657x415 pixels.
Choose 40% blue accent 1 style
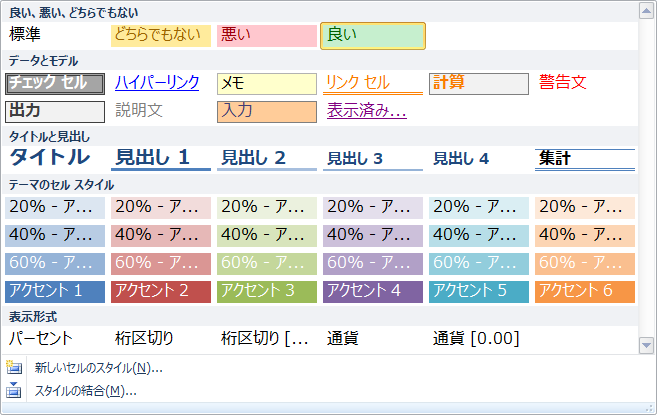pos(55,236)
